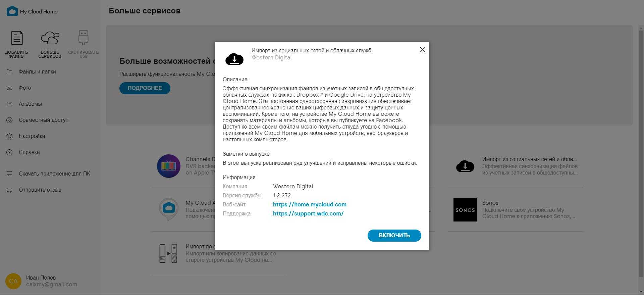Viewport: 644px width, 296px height.
Task: Open the support.wdc.com link
Action: [308, 213]
